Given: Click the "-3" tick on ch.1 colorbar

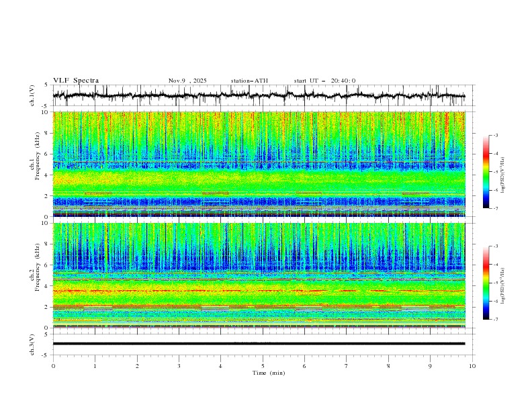Looking at the screenshot, I should click(x=496, y=135).
